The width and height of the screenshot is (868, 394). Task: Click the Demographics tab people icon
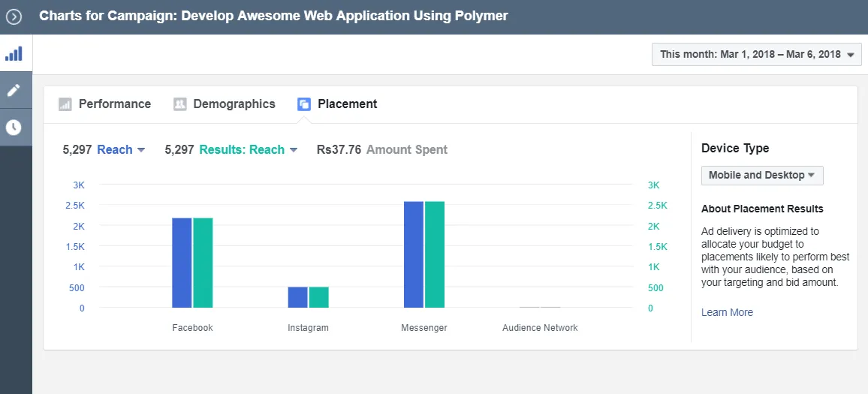(x=180, y=104)
